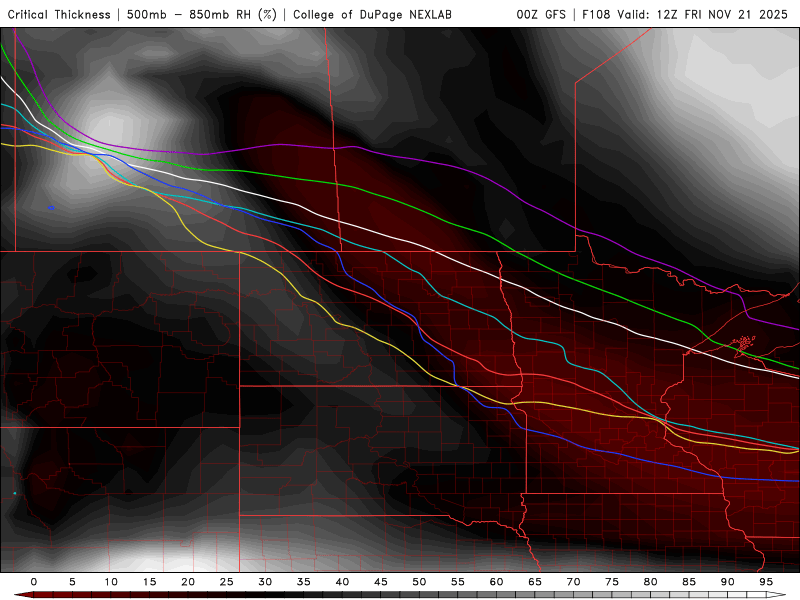The image size is (800, 600).
Task: Click the '20' color scale label
Action: pyautogui.click(x=188, y=582)
